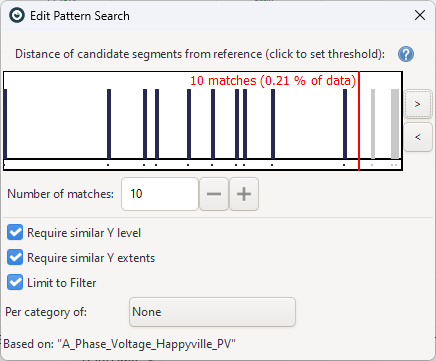Click the blue help question mark icon

406,54
